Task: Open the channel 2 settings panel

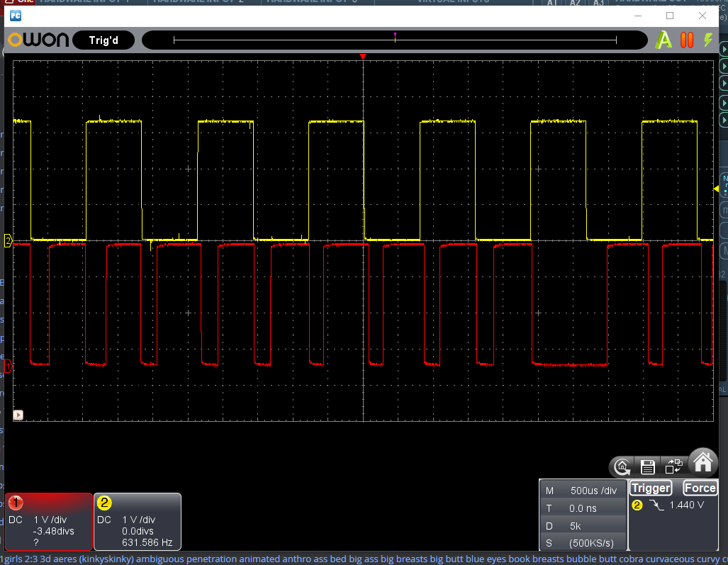Action: pos(138,521)
